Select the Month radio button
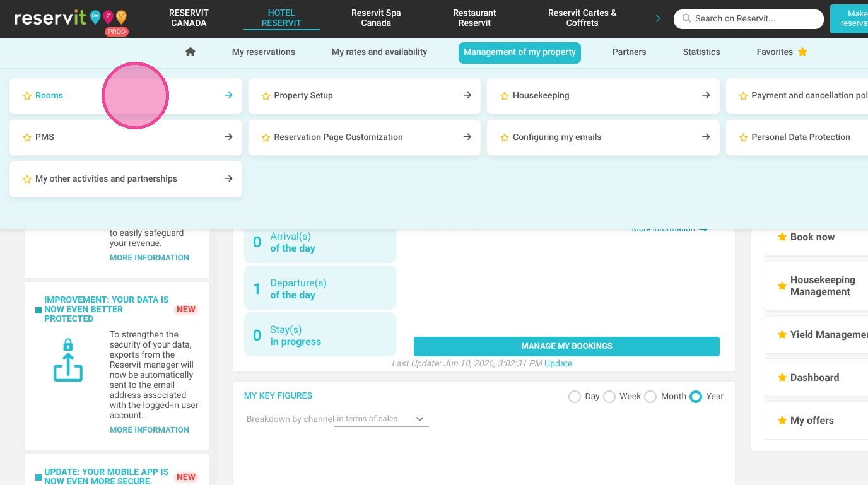Screen dimensions: 868x485 [650, 397]
